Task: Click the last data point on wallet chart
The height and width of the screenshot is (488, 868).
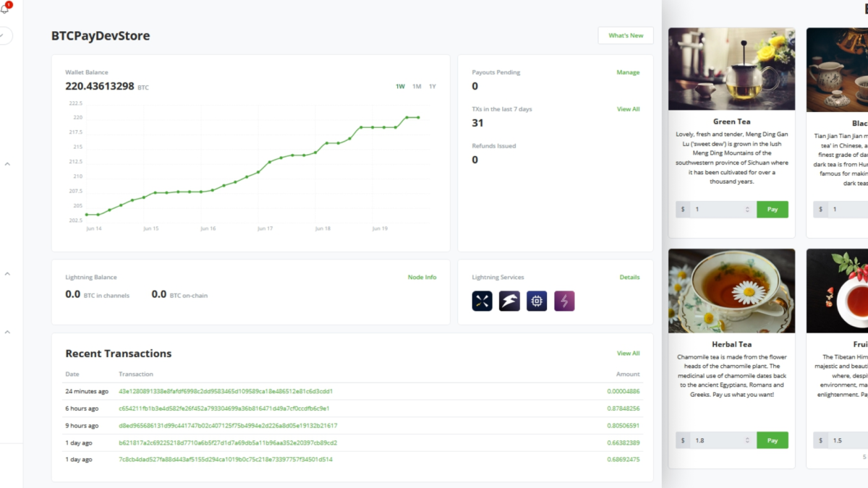Action: coord(418,117)
